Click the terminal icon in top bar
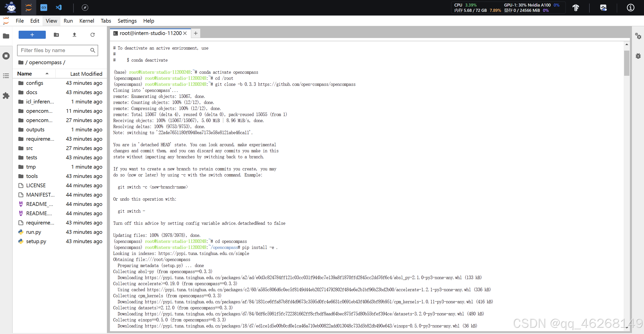The image size is (644, 334). click(44, 8)
